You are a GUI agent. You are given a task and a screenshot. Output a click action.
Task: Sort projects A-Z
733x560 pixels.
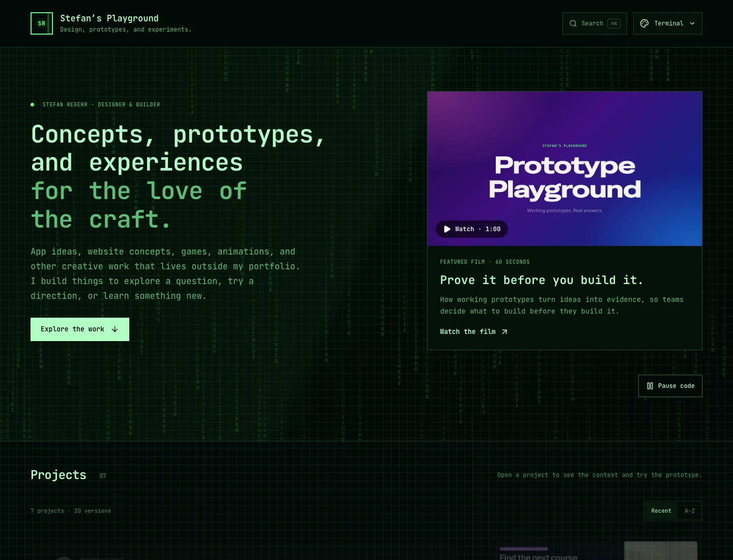click(690, 511)
